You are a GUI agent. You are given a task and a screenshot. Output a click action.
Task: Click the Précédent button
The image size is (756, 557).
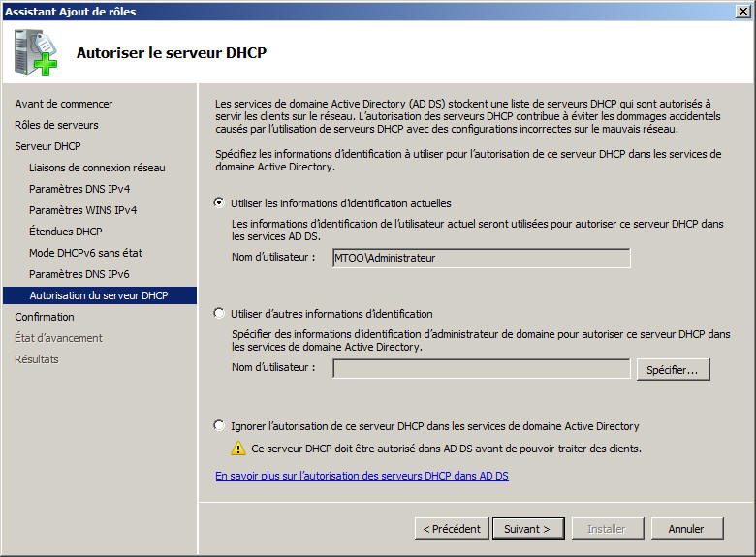[x=452, y=529]
